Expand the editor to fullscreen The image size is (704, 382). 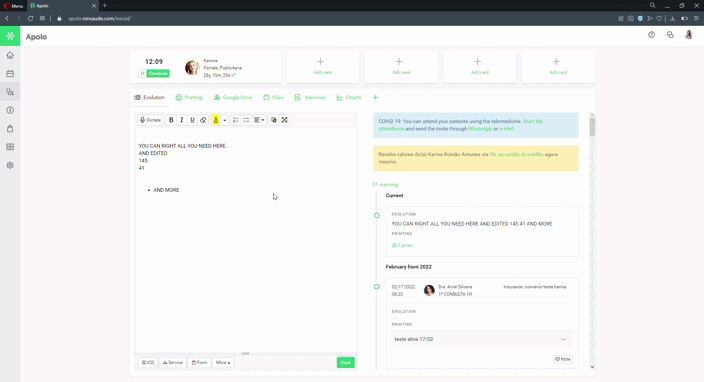click(x=285, y=120)
